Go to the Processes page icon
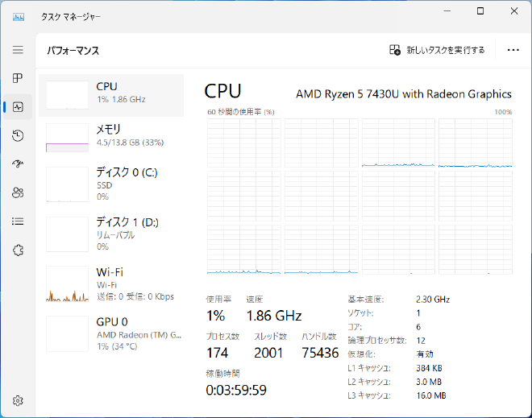The height and width of the screenshot is (418, 532). pos(18,78)
